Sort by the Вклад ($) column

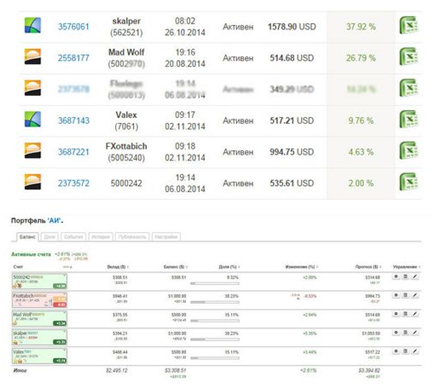pyautogui.click(x=118, y=267)
